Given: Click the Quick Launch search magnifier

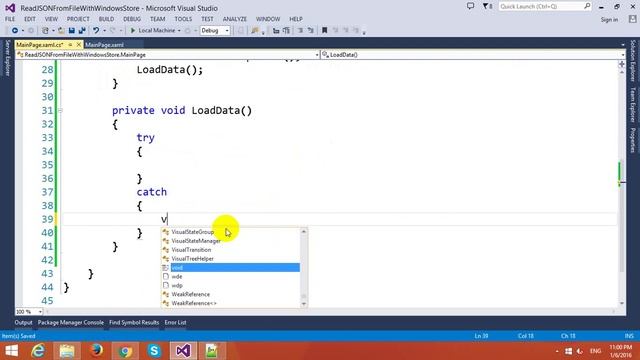Looking at the screenshot, I should (x=587, y=6).
